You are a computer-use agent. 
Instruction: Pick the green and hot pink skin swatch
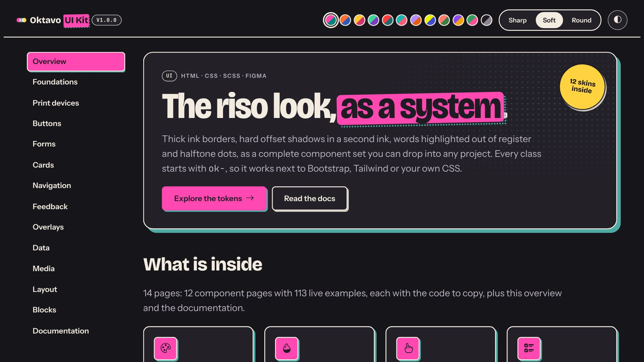point(472,20)
